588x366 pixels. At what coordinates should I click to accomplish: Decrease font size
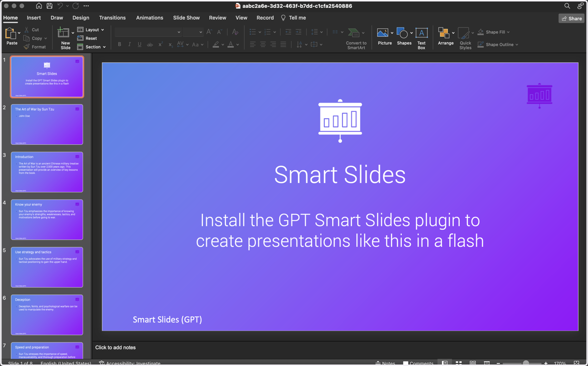click(220, 32)
